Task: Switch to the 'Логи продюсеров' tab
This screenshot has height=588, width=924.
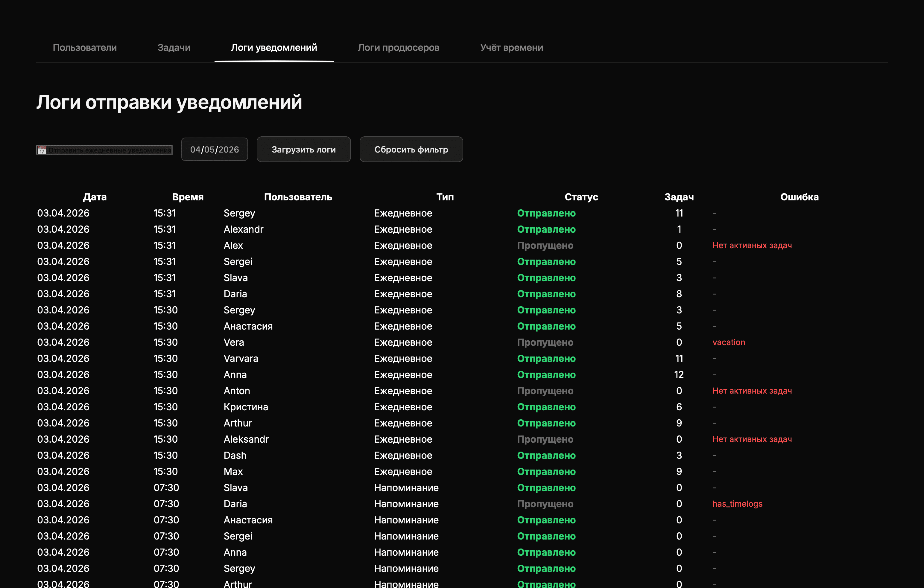Action: (399, 48)
